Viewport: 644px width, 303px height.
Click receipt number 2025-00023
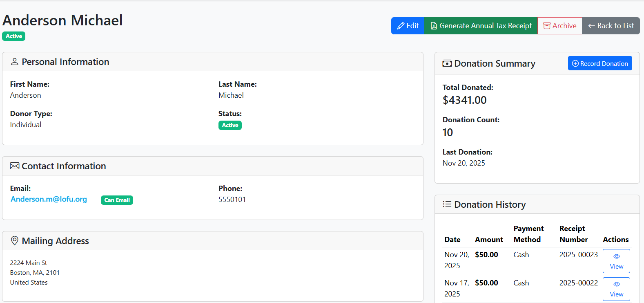579,255
